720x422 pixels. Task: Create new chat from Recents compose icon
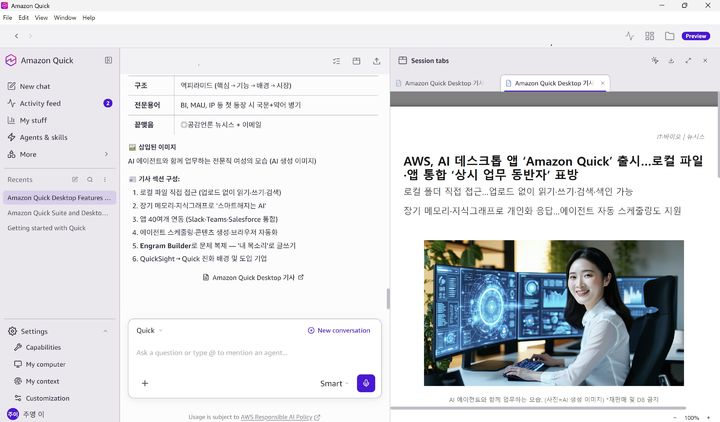click(x=75, y=180)
